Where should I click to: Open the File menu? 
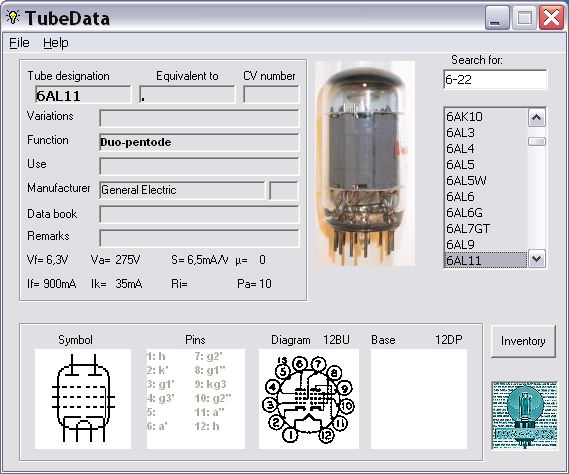19,43
